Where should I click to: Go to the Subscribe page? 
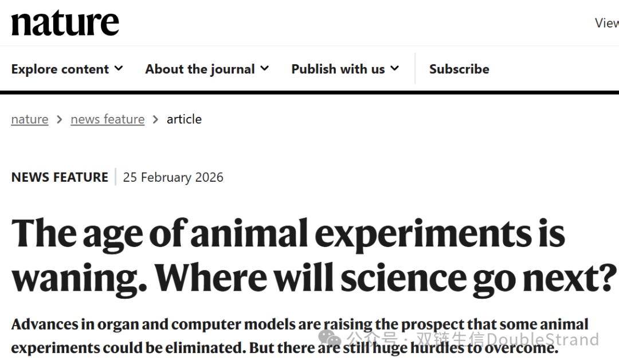(x=459, y=69)
